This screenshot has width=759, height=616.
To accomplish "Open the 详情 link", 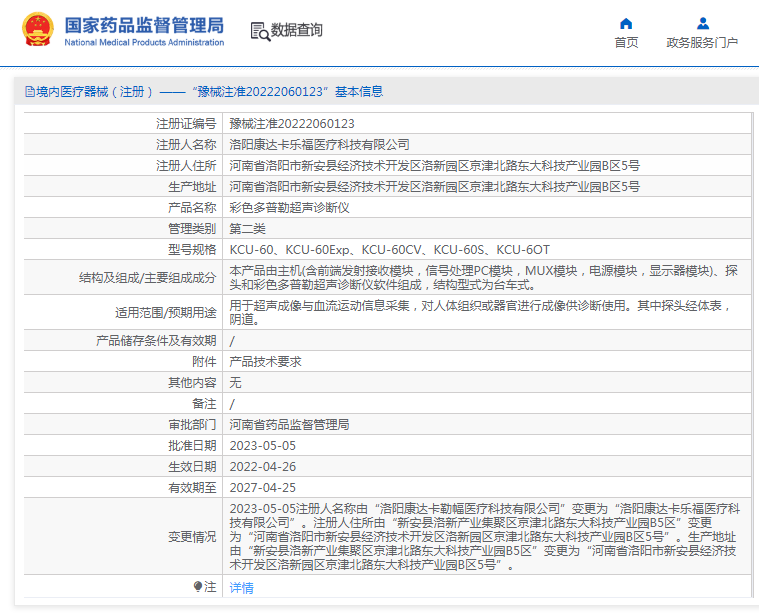I will click(x=242, y=587).
